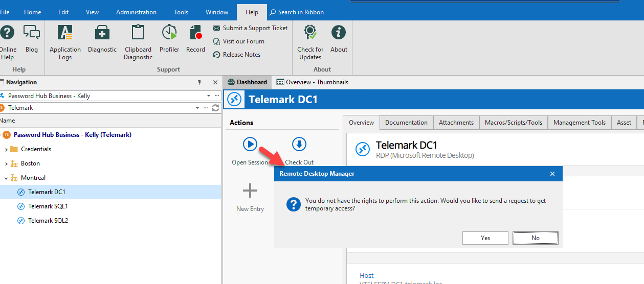Image resolution: width=644 pixels, height=284 pixels.
Task: Pin the Navigation panel
Action: [199, 82]
